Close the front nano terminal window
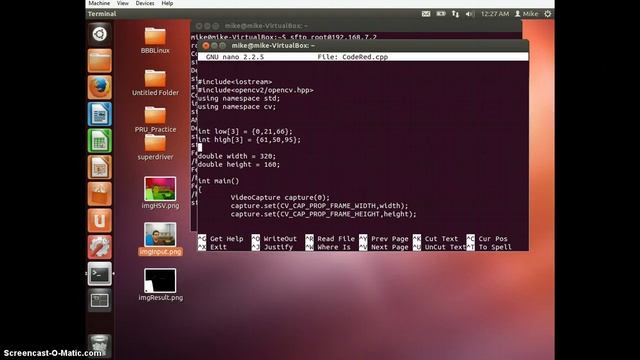Viewport: 640px width, 360px height. tap(206, 46)
